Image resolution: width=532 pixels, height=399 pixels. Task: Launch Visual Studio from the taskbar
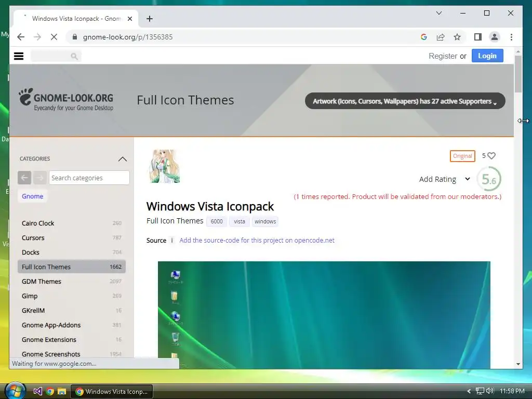click(37, 391)
